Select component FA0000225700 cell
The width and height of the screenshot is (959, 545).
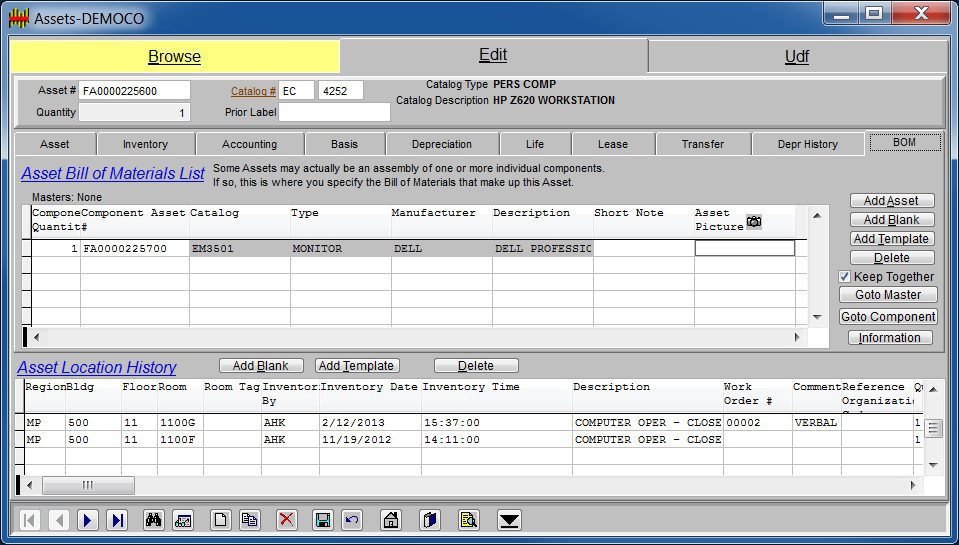[x=135, y=248]
